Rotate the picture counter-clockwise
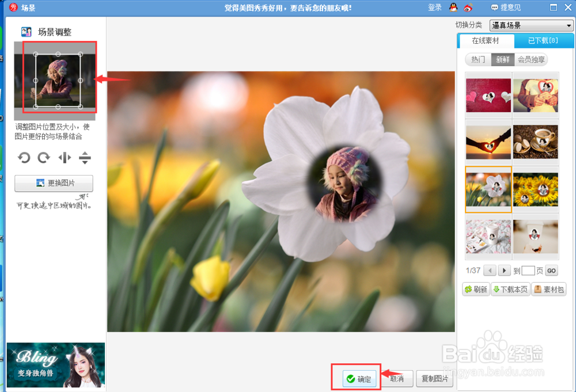This screenshot has width=576, height=392. point(24,158)
